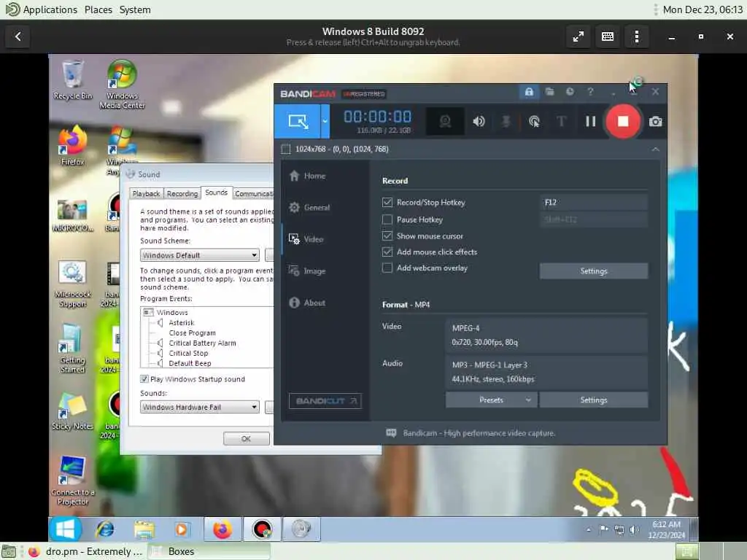The height and width of the screenshot is (560, 747).
Task: Click the Record section Settings button
Action: [594, 271]
